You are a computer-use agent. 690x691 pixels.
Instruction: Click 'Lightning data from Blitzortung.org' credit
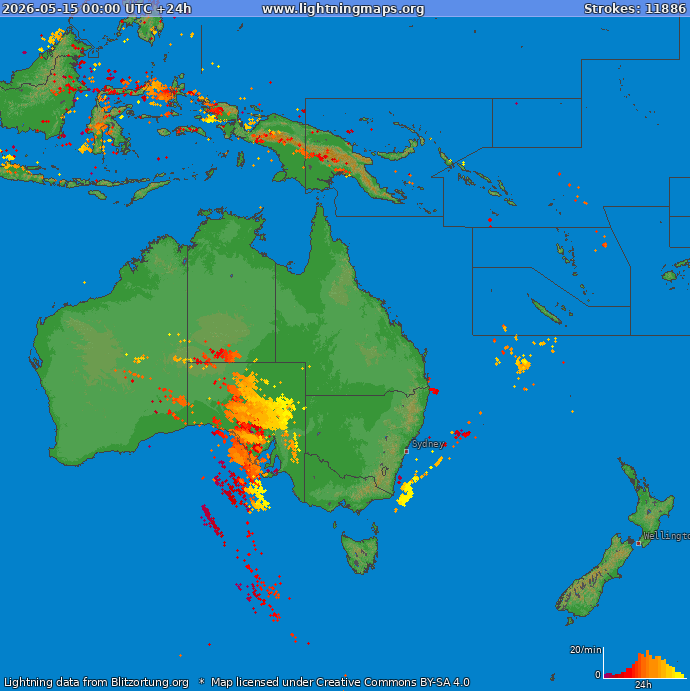click(96, 682)
